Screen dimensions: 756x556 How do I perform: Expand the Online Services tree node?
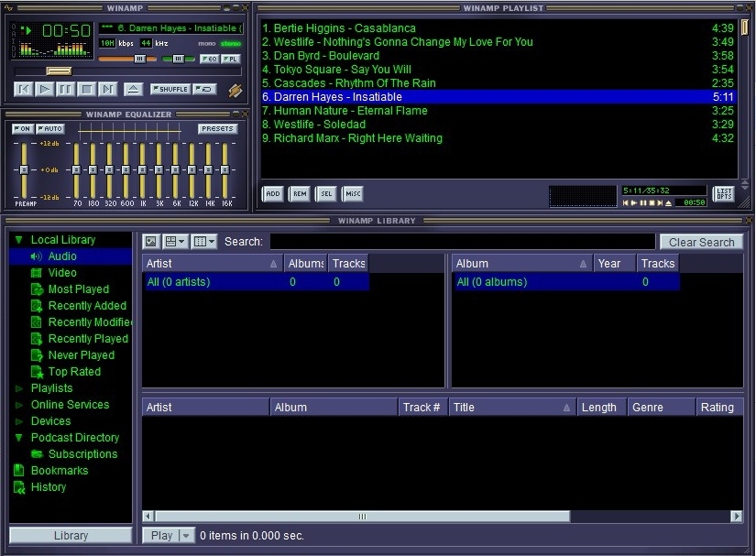[19, 405]
